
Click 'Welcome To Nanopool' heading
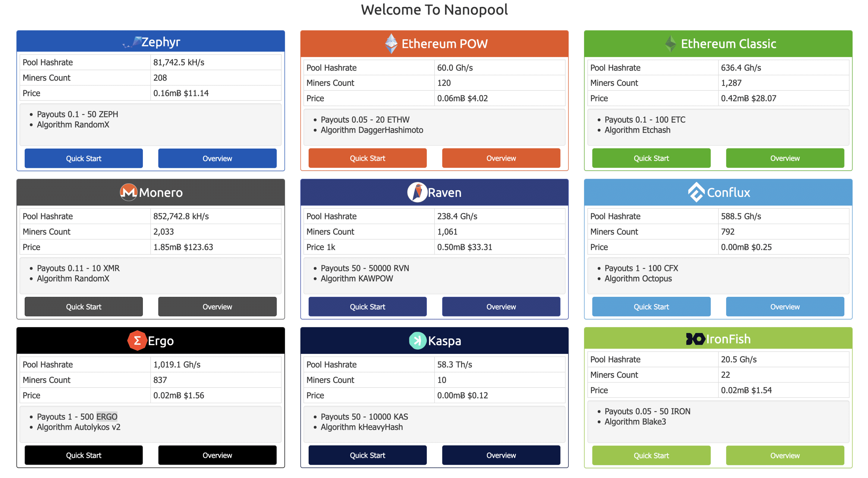434,9
